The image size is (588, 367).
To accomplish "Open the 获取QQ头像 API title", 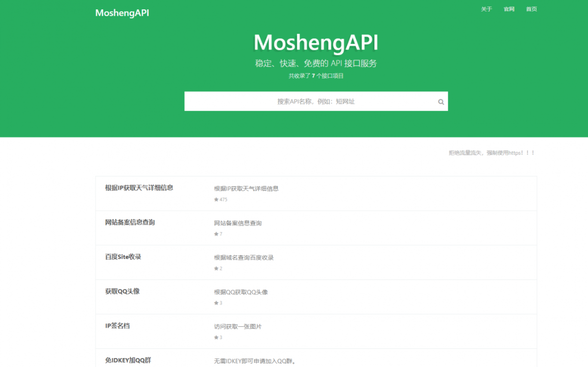I will [x=122, y=291].
